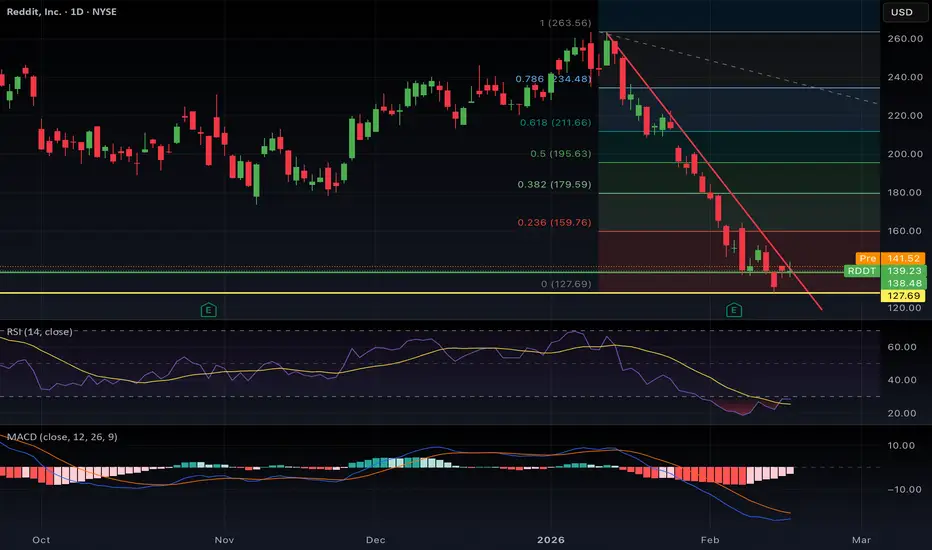Click the green RDDT price label

pos(862,271)
